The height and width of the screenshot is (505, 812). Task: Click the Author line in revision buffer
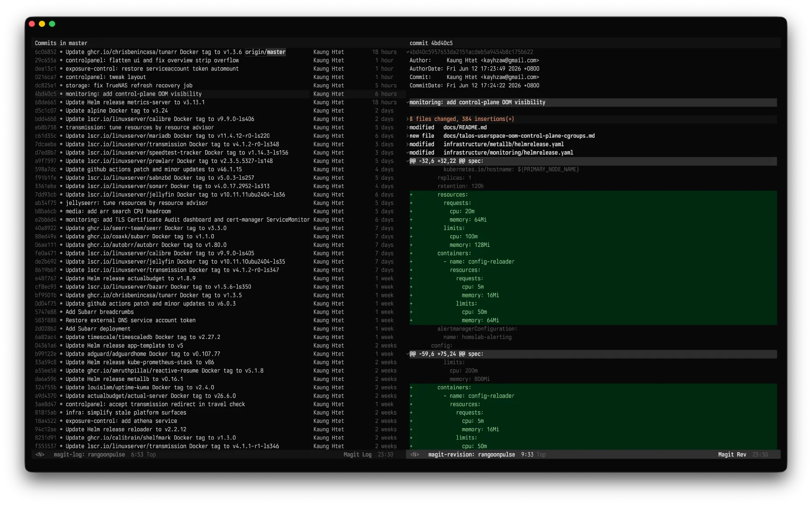coord(474,60)
